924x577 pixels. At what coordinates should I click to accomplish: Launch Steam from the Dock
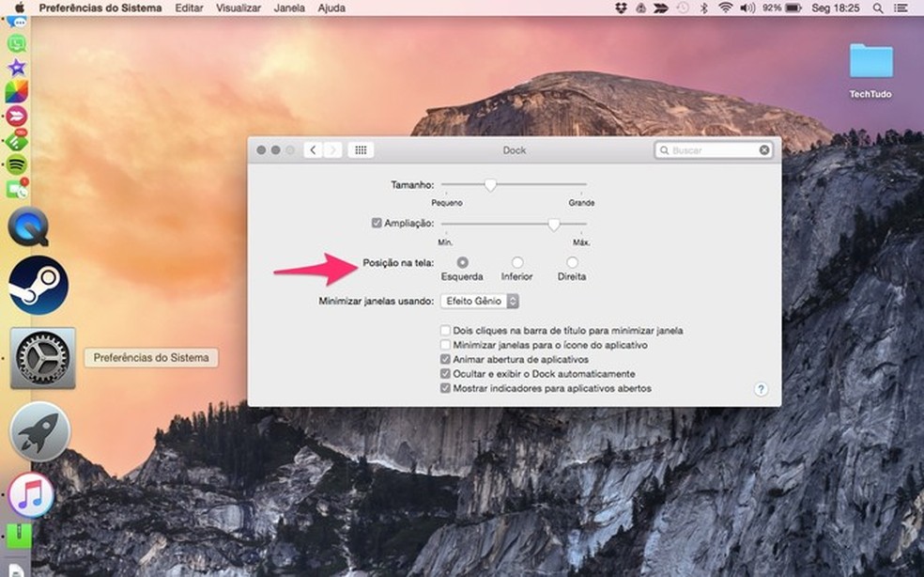click(x=38, y=285)
